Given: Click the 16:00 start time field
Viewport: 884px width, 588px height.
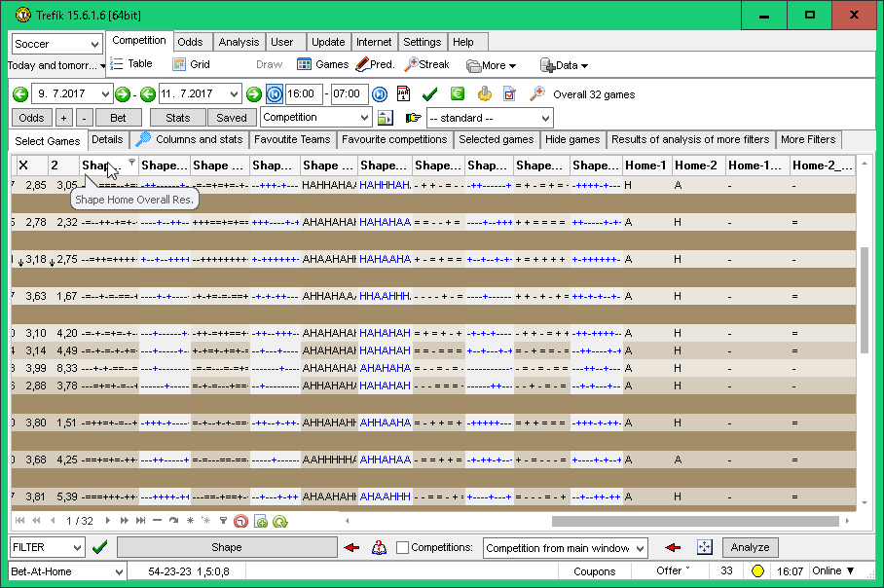Looking at the screenshot, I should (305, 94).
